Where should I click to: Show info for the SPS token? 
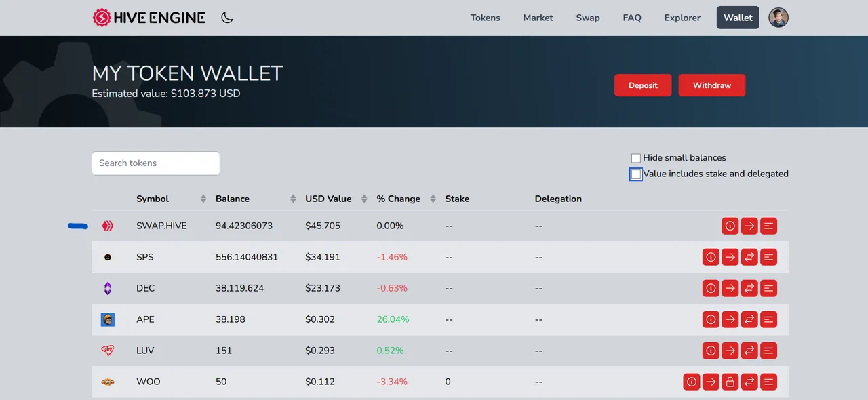click(x=711, y=257)
